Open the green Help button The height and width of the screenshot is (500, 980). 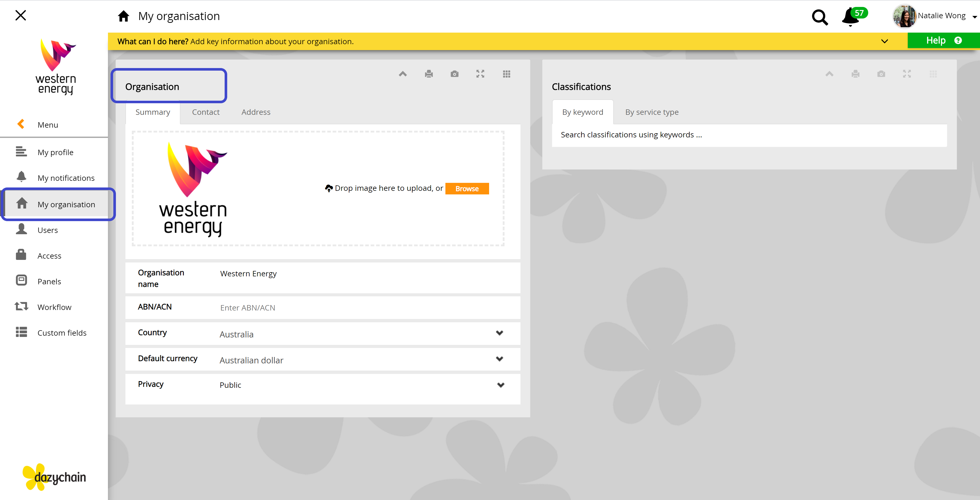coord(944,41)
